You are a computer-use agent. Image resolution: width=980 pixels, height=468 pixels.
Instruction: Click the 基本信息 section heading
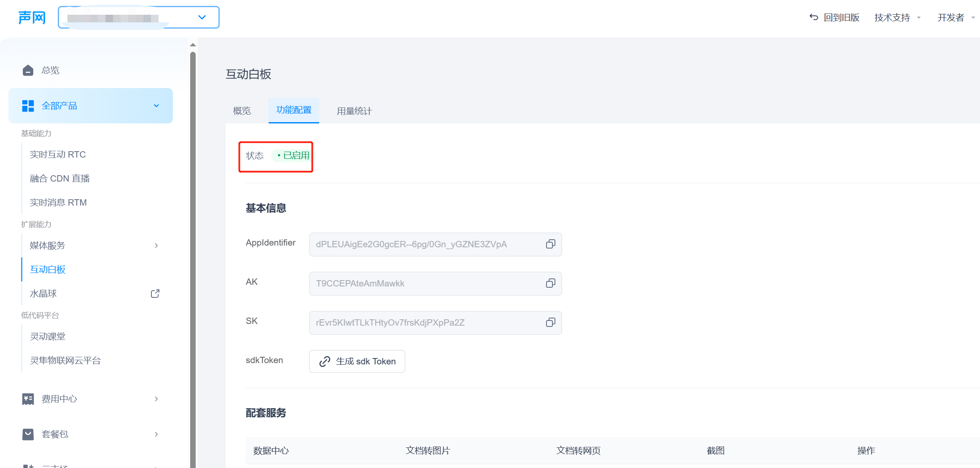click(x=266, y=208)
